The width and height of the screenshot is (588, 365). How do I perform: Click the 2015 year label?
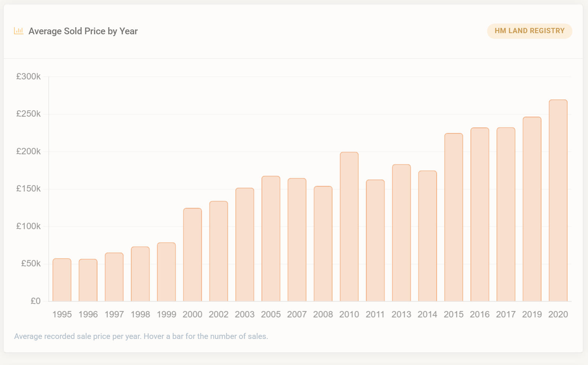454,314
